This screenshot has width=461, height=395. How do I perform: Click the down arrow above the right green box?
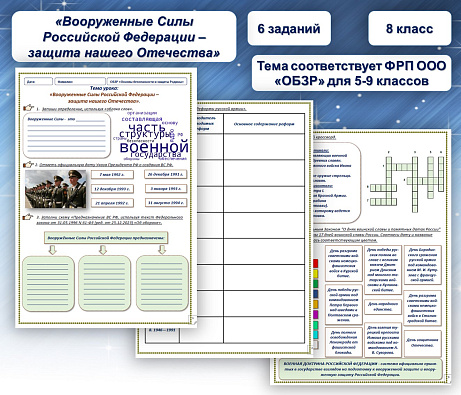[x=162, y=250]
